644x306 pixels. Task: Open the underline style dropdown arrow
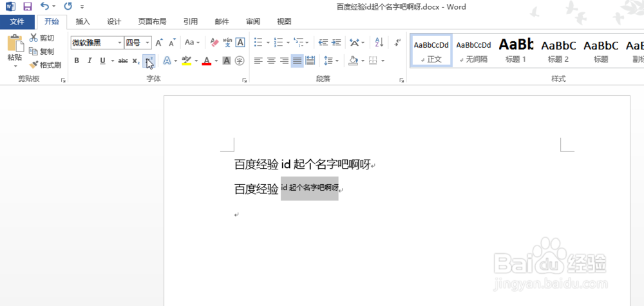(112, 61)
